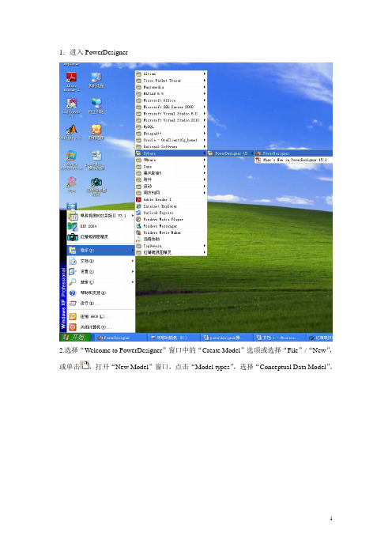
Task: Launch PowerDesigner from the Sybase submenu
Action: [x=294, y=153]
